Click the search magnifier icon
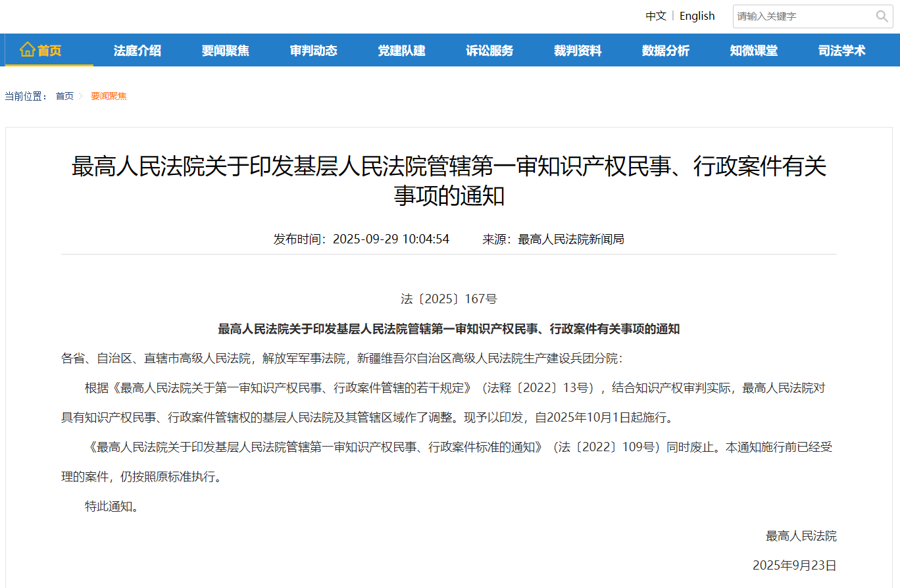The width and height of the screenshot is (900, 588). [x=882, y=16]
